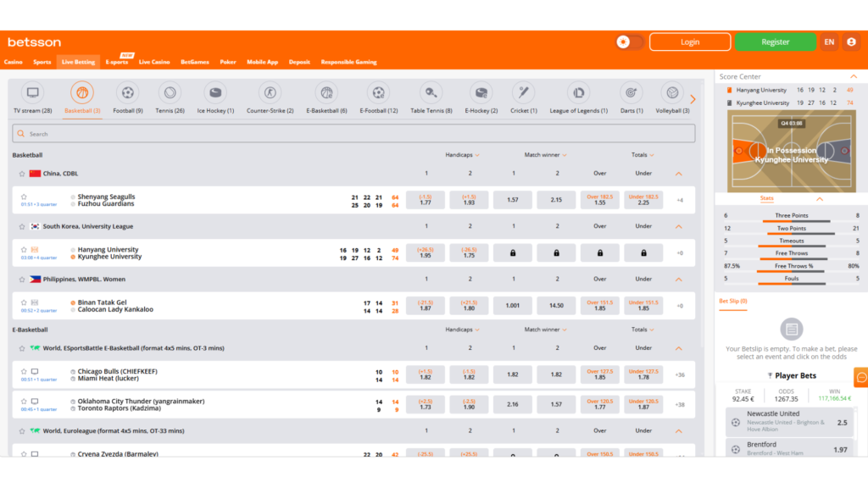
Task: Collapse the Stats section
Action: [820, 198]
